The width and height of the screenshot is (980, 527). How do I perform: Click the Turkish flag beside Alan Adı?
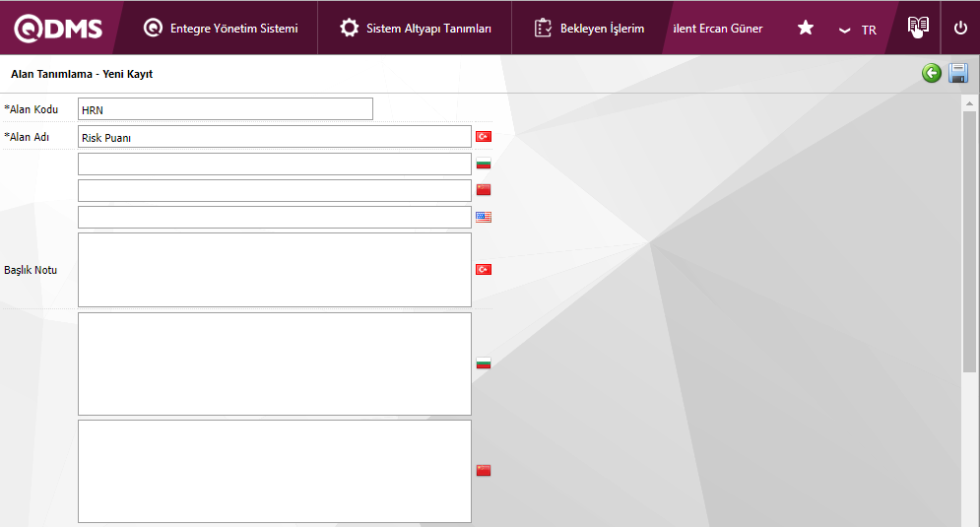(484, 137)
